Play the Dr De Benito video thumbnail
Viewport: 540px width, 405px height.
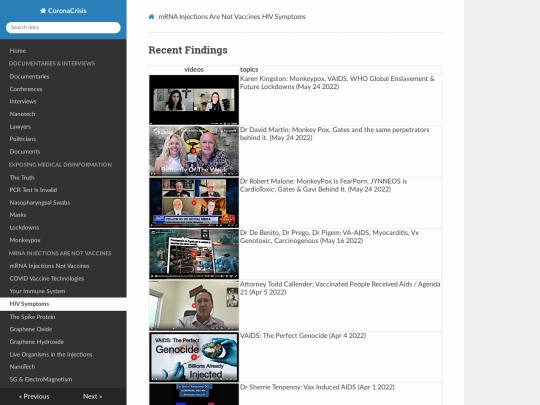194,254
